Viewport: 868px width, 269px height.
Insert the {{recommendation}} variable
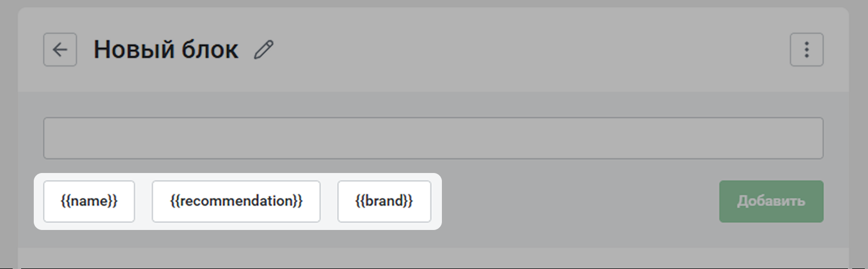pos(236,201)
